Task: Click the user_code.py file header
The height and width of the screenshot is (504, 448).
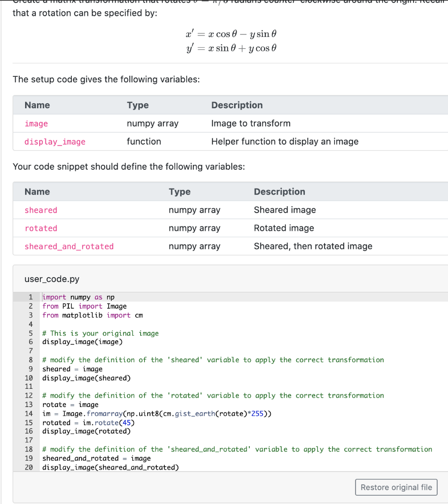Action: (52, 279)
